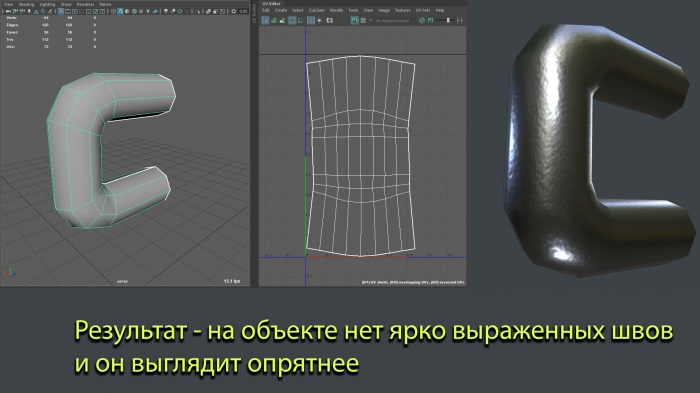The height and width of the screenshot is (393, 700).
Task: Toggle the highlighted wireframe-on-shaded viewport icon
Action: click(121, 11)
